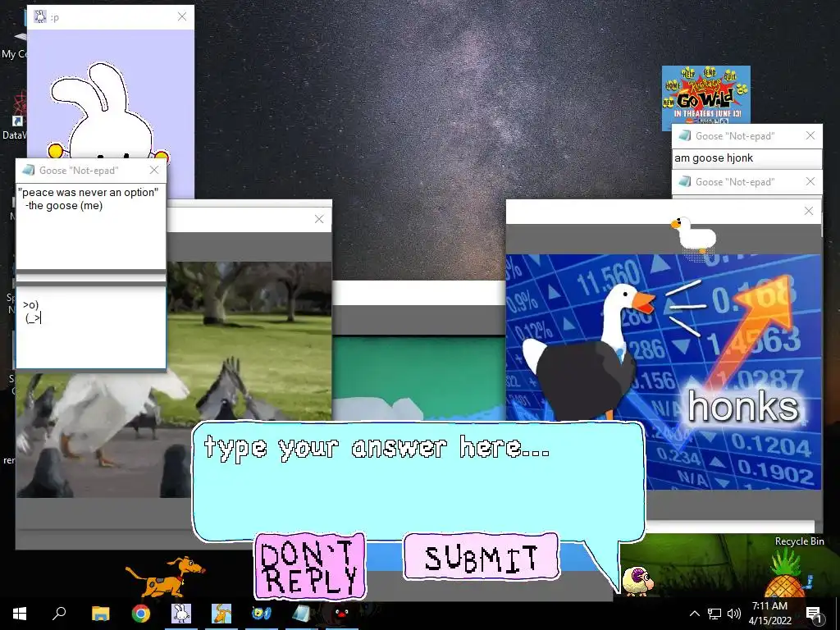840x630 pixels.
Task: Launch File Explorer from taskbar
Action: (100, 614)
